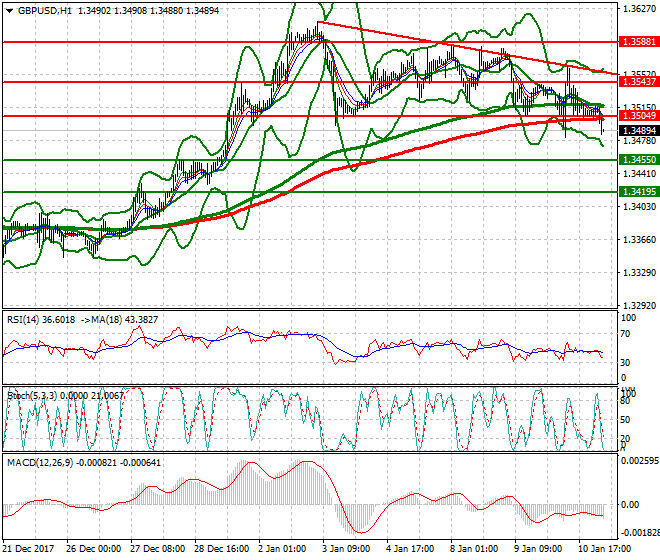The image size is (660, 560).
Task: Click the MACD zero level 0.00 label
Action: [630, 504]
